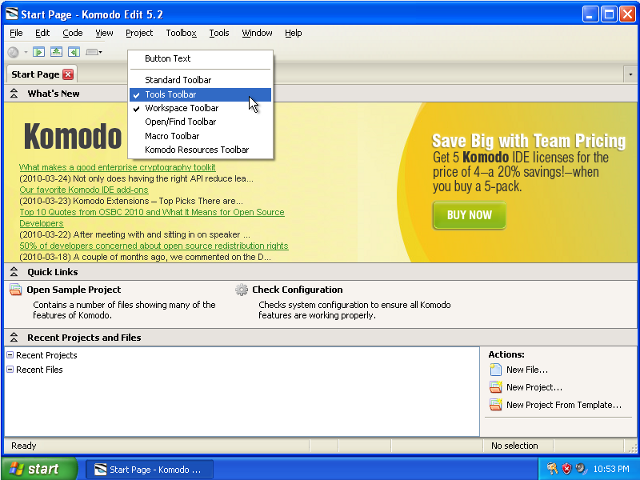Click the New Project... action text

point(534,387)
